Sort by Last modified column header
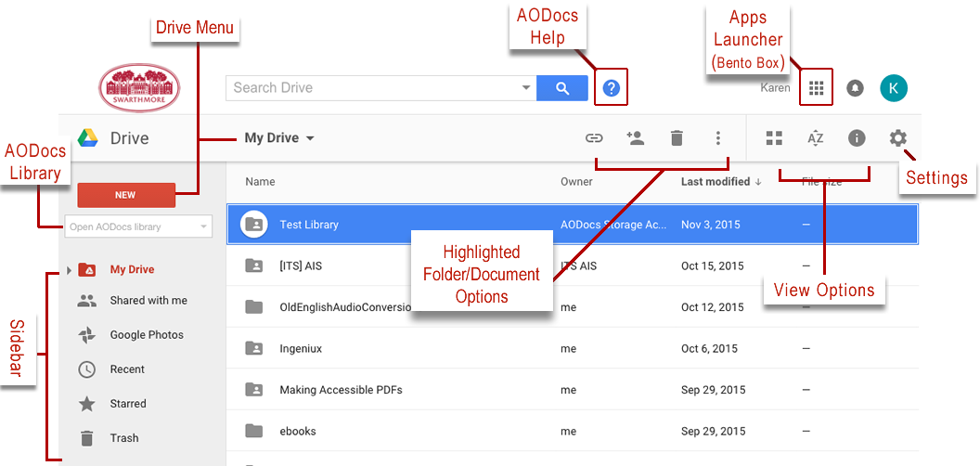This screenshot has width=980, height=466. [x=721, y=182]
